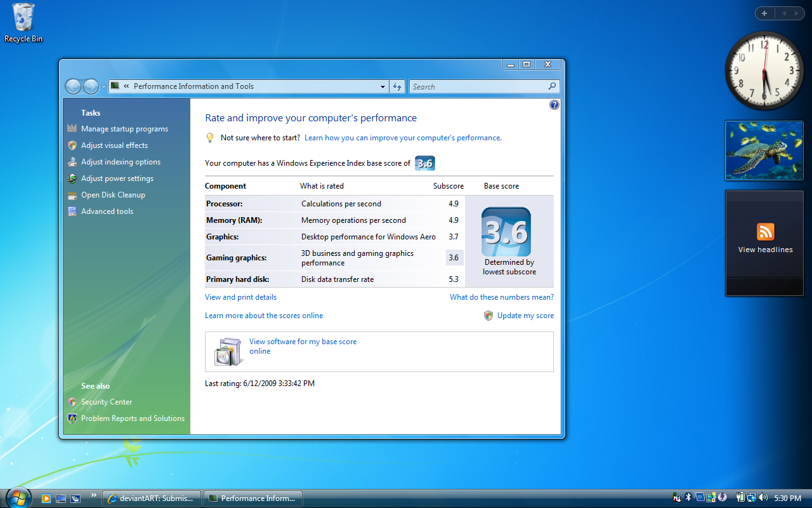Click Learn more about the scores online

pyautogui.click(x=264, y=316)
